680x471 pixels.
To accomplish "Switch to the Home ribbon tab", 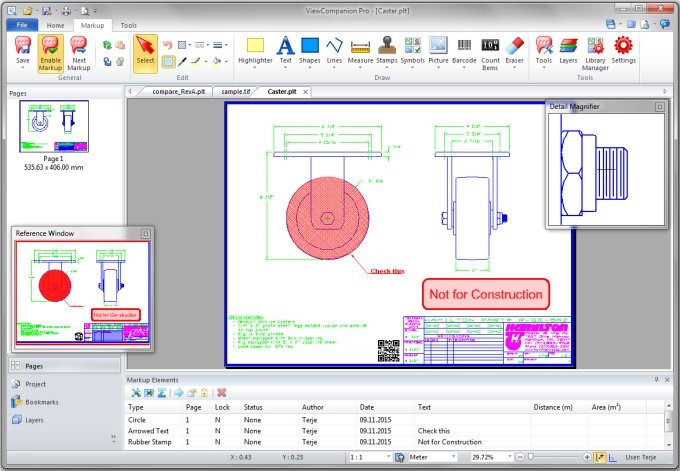I will (x=56, y=24).
